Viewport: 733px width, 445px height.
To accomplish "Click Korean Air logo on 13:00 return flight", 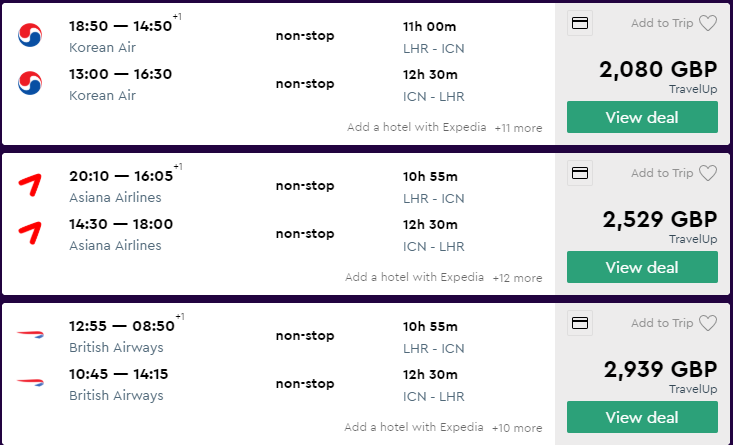I will pyautogui.click(x=31, y=84).
